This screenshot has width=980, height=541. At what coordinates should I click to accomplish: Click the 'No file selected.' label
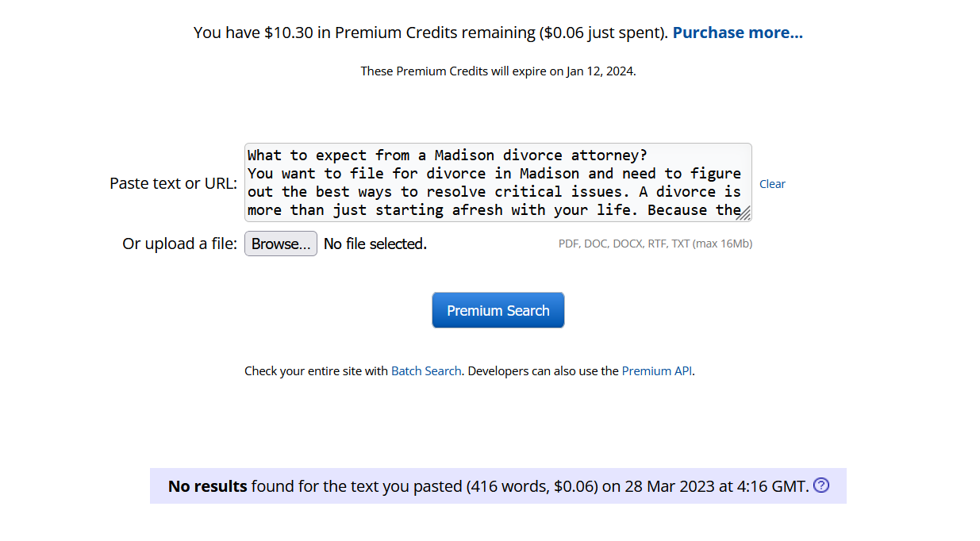(375, 244)
